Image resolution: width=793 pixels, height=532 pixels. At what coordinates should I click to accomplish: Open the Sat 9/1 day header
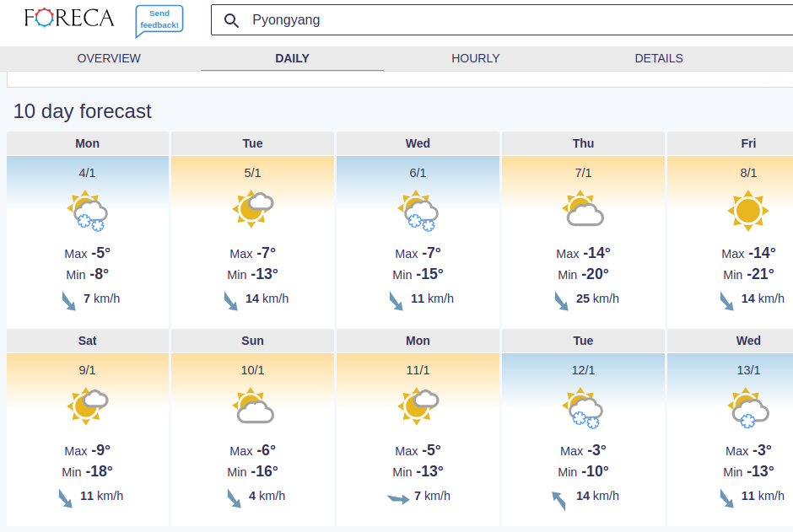tap(87, 341)
